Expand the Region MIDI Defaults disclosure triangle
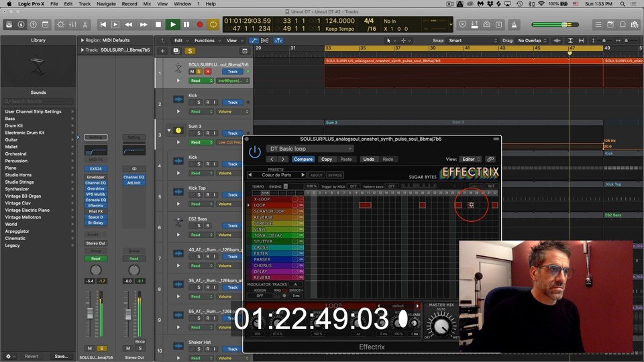 (82, 40)
